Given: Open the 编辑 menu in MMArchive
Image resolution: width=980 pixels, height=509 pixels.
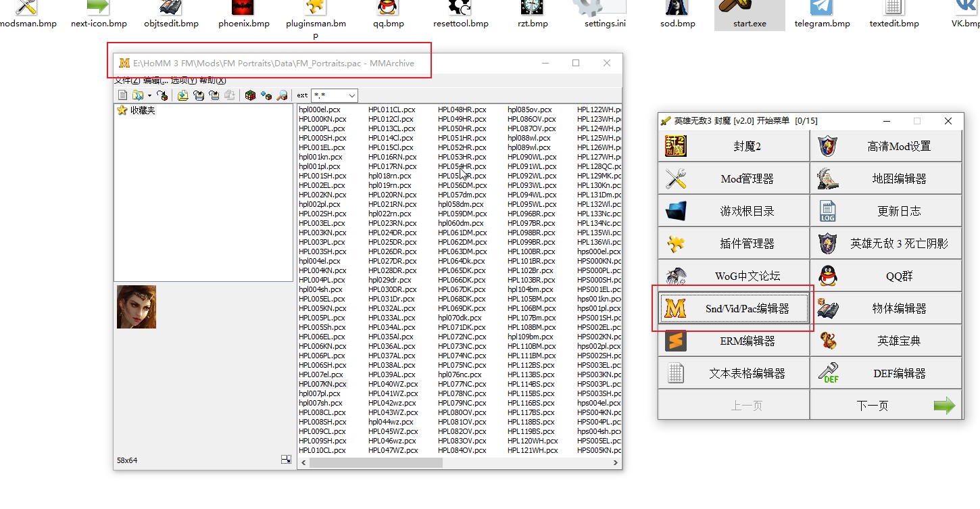Looking at the screenshot, I should coord(155,80).
